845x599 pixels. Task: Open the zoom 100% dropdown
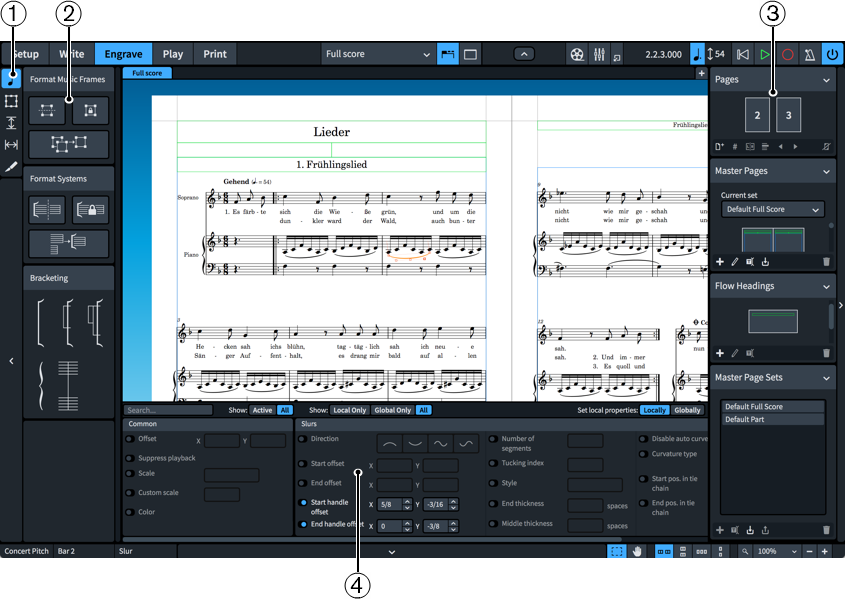coord(777,551)
